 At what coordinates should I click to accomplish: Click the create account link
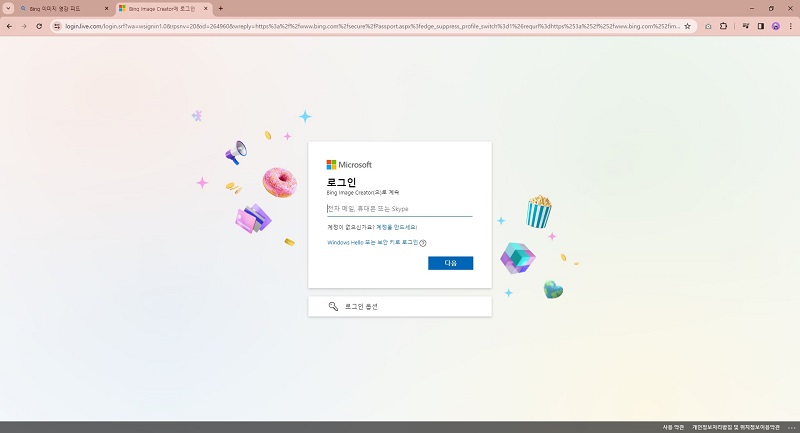[x=396, y=227]
